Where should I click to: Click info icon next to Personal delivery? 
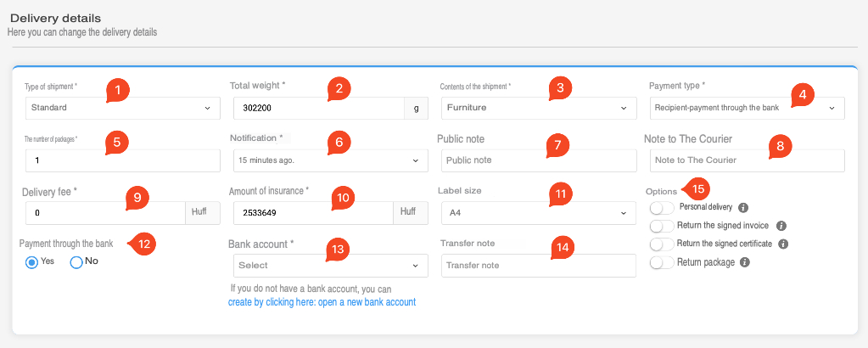point(743,207)
